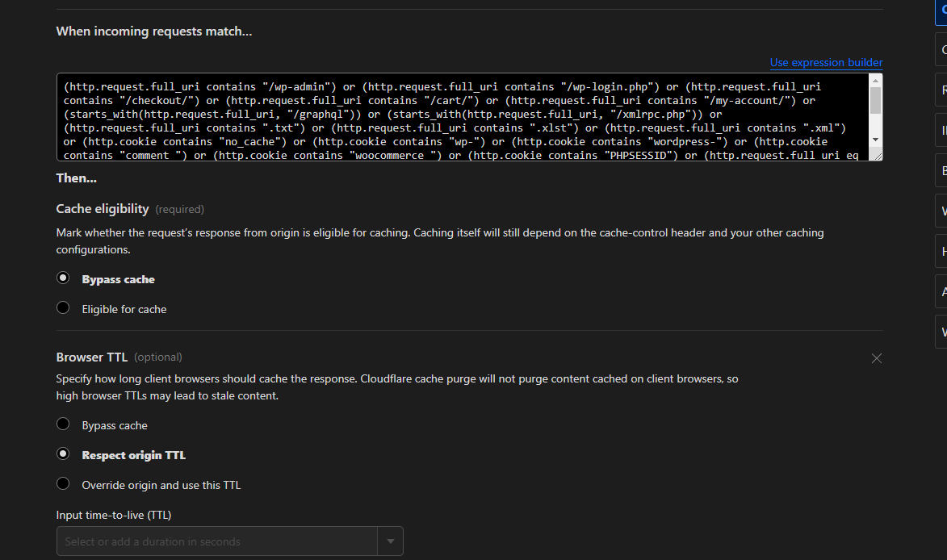Click the 'Select or add a duration' field
Image resolution: width=947 pixels, height=560 pixels.
pos(218,541)
